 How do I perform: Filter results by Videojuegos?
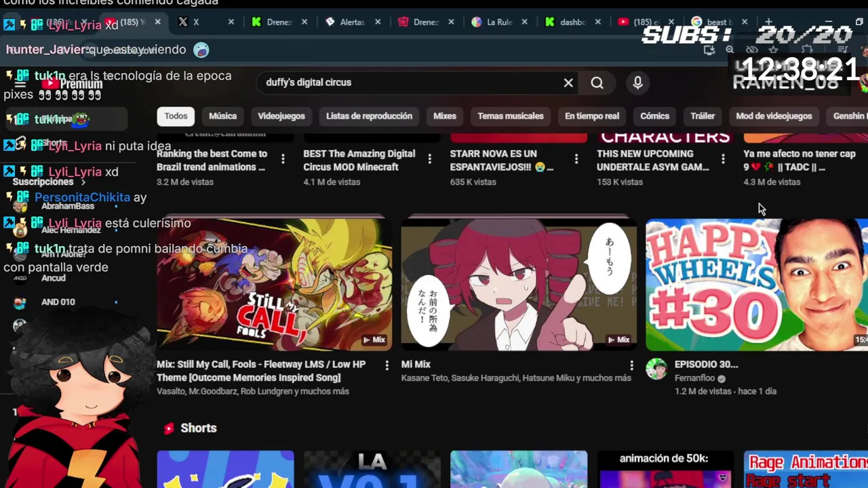(281, 116)
